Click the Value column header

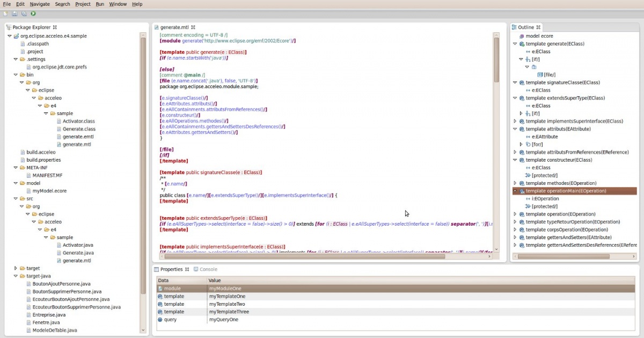(x=216, y=281)
